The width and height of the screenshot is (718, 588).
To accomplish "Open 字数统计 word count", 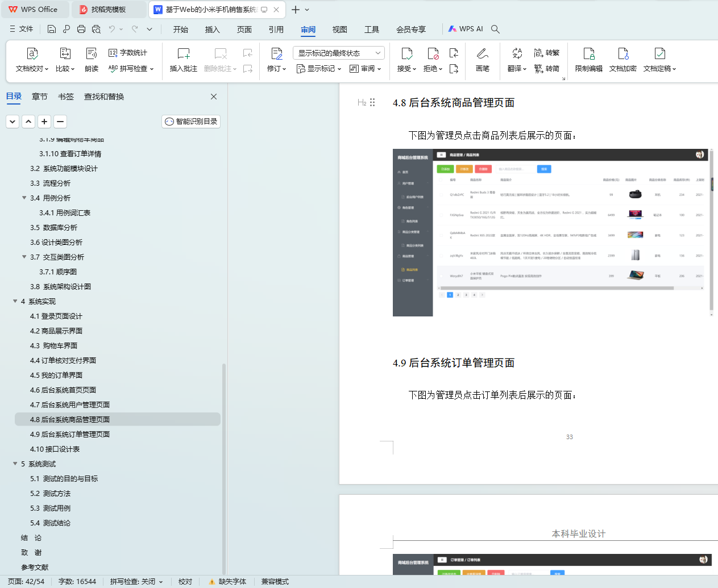I will [x=128, y=53].
